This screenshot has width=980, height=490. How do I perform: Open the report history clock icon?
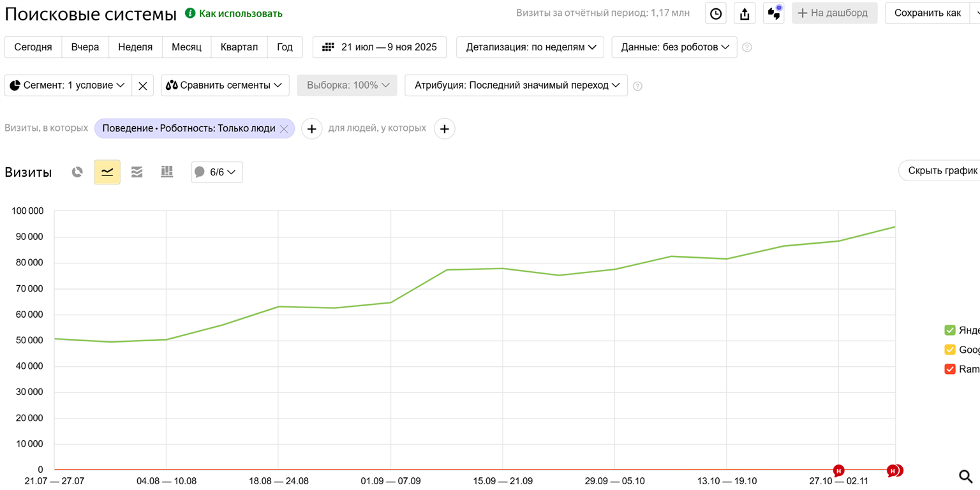[x=716, y=13]
